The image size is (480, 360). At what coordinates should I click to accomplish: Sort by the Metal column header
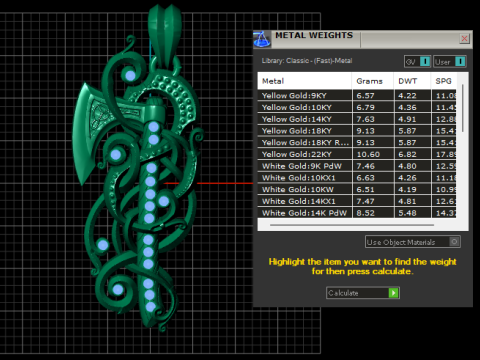pos(305,81)
